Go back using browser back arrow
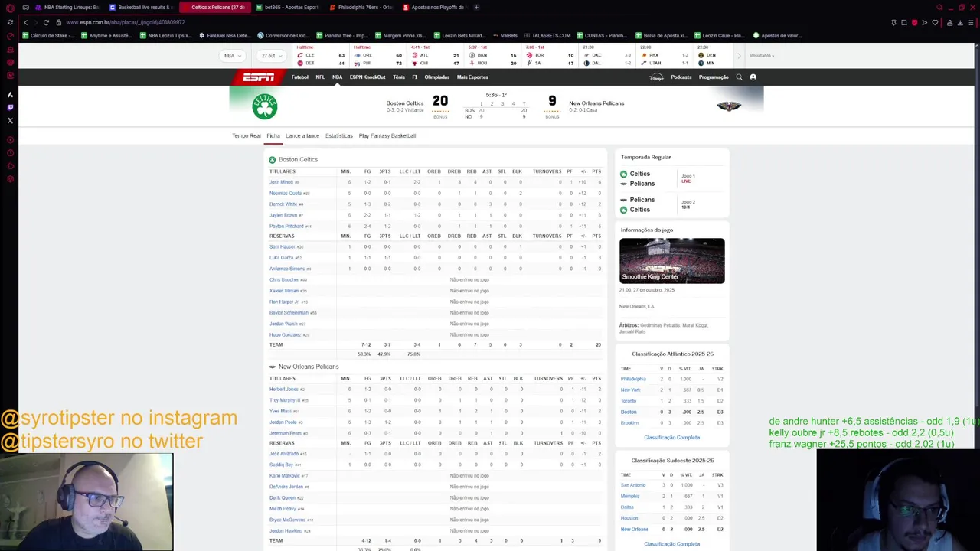The width and height of the screenshot is (980, 551). 25,22
